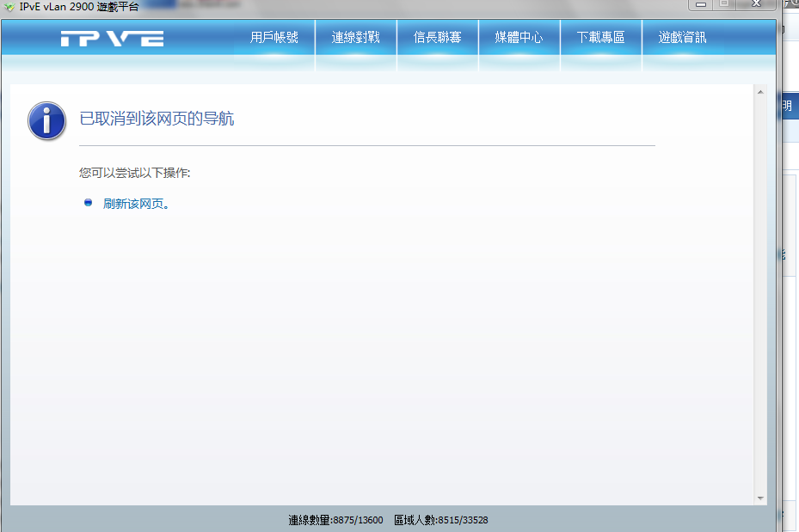Open the 用戶帳號 menu
Viewport: 799px width, 532px height.
pyautogui.click(x=274, y=38)
